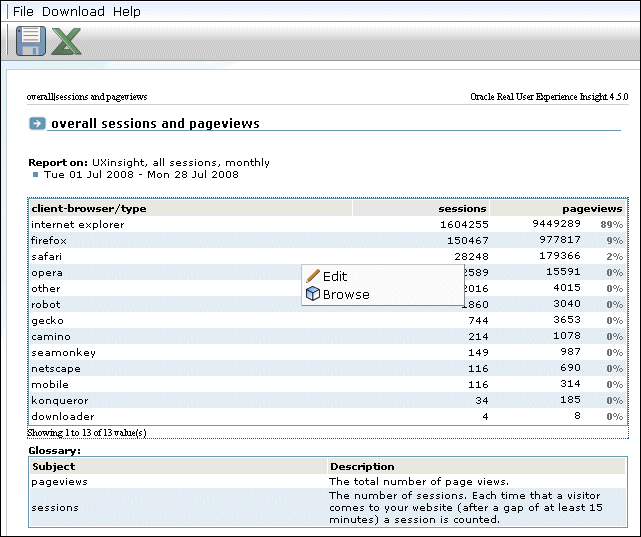
Task: Click the pageviews column header
Action: point(558,208)
